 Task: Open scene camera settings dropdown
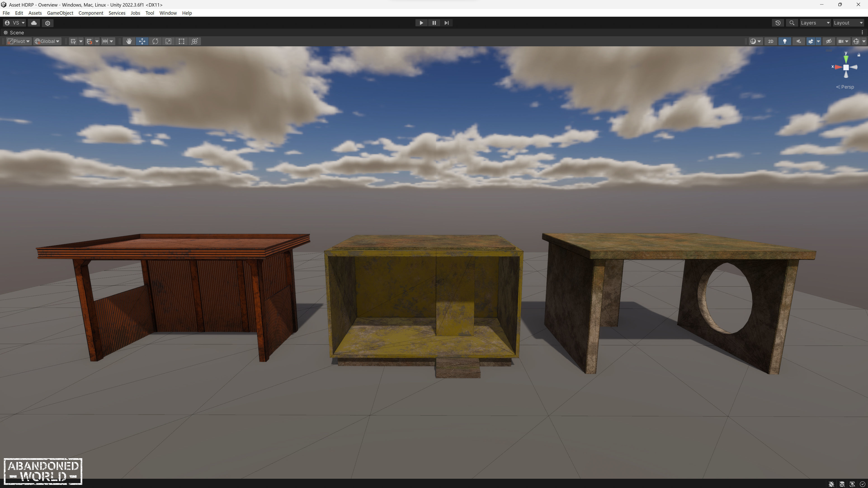pos(843,41)
